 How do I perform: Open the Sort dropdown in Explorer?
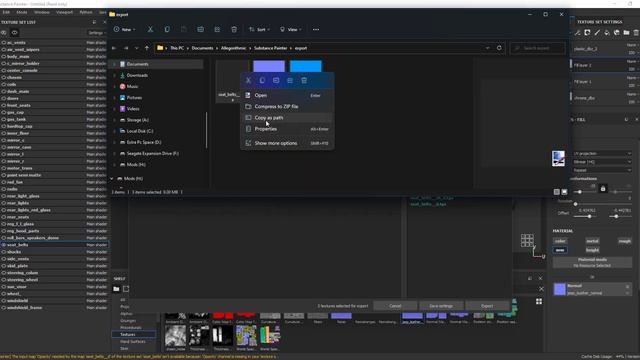(x=259, y=29)
